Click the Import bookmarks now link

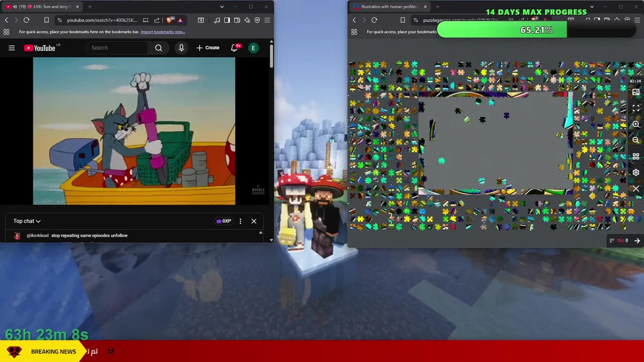point(163,32)
